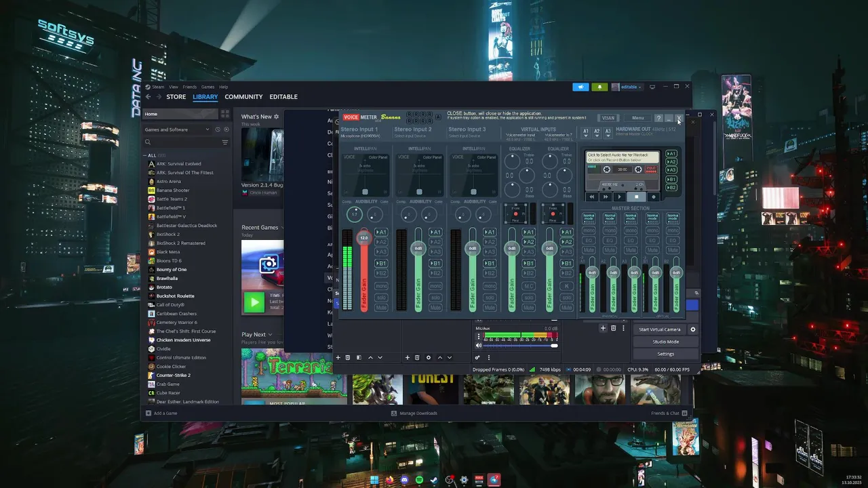Open What's New settings gear in Steam
Viewport: 868px width, 488px height.
277,117
